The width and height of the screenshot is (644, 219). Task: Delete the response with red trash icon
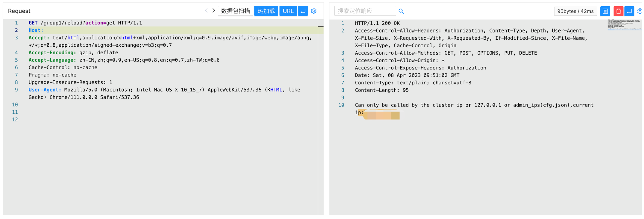[618, 11]
